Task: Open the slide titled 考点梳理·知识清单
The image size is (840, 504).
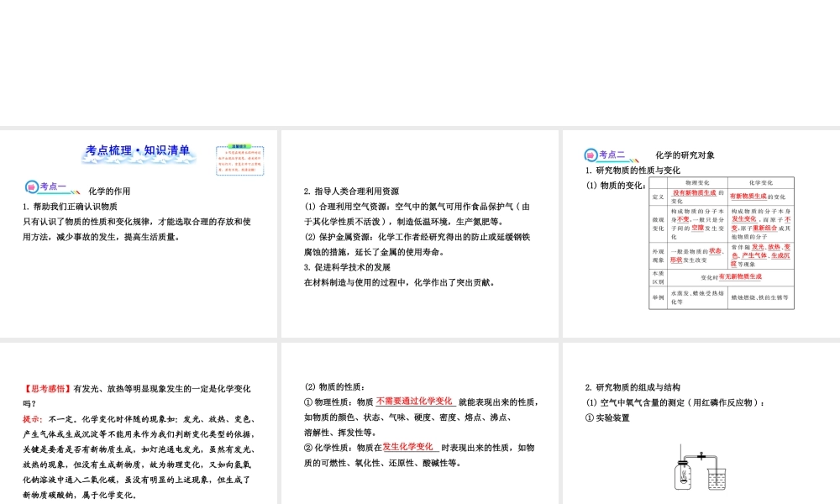Action: (x=139, y=234)
